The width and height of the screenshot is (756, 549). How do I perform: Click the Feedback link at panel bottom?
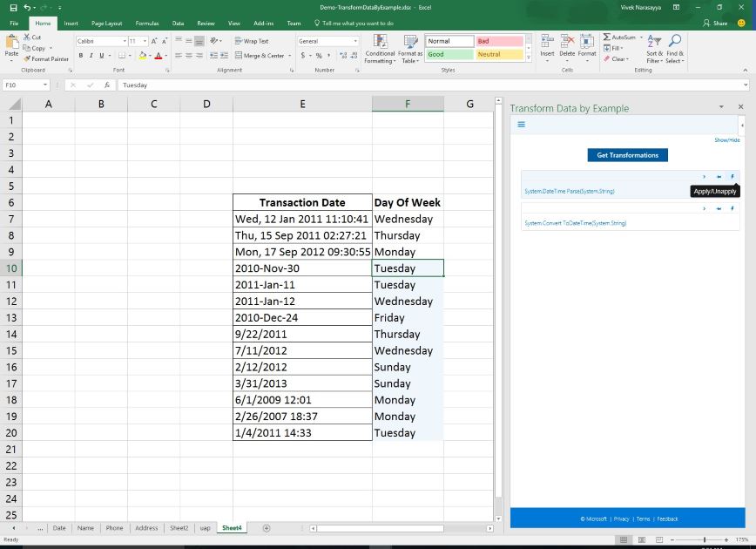point(667,518)
